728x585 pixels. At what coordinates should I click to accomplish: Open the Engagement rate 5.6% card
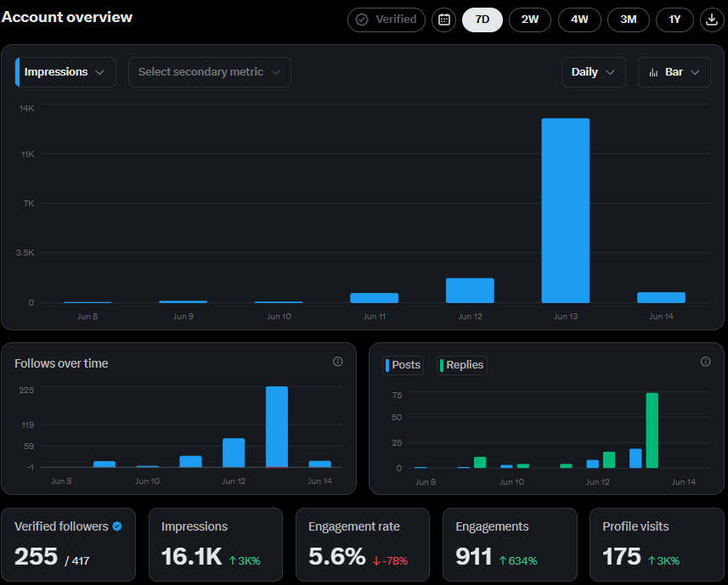(363, 544)
